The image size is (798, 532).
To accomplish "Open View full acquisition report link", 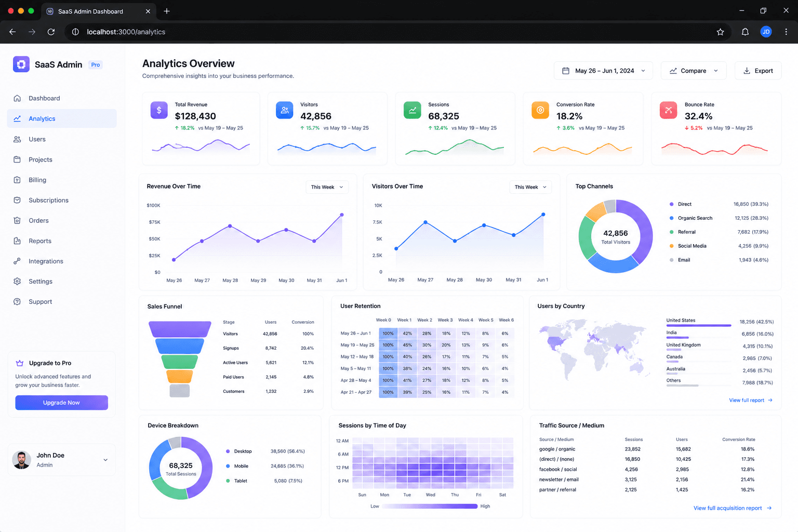I will tap(733, 508).
